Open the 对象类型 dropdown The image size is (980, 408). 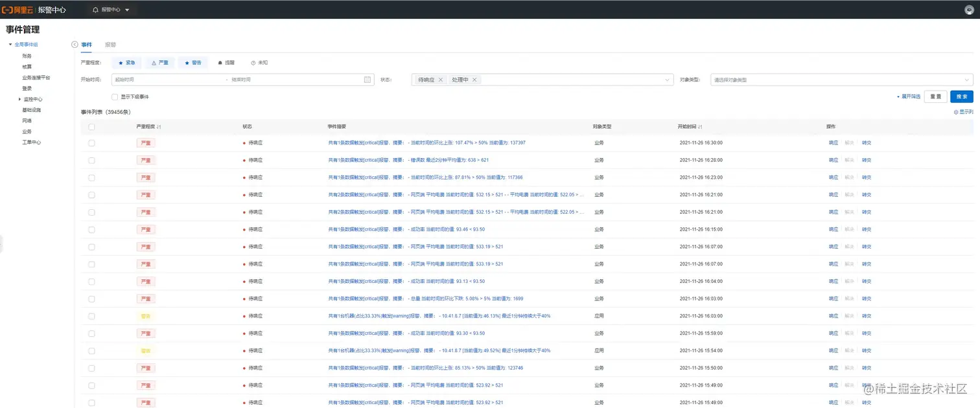tap(842, 80)
